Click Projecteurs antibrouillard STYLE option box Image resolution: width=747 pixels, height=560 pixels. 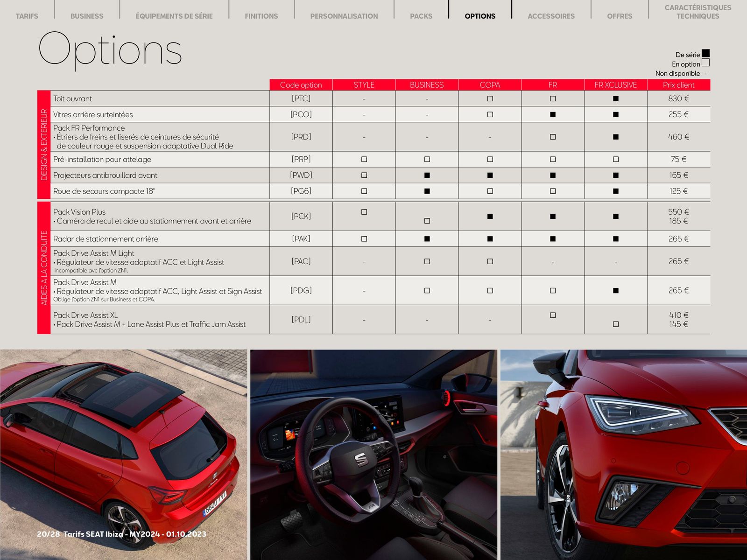pyautogui.click(x=364, y=175)
